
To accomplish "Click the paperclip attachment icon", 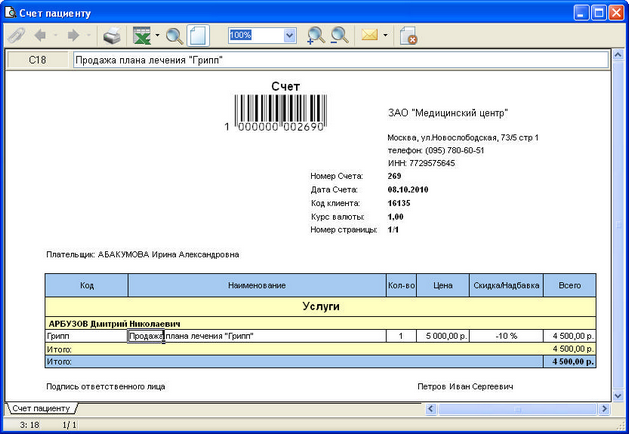I will click(x=16, y=35).
